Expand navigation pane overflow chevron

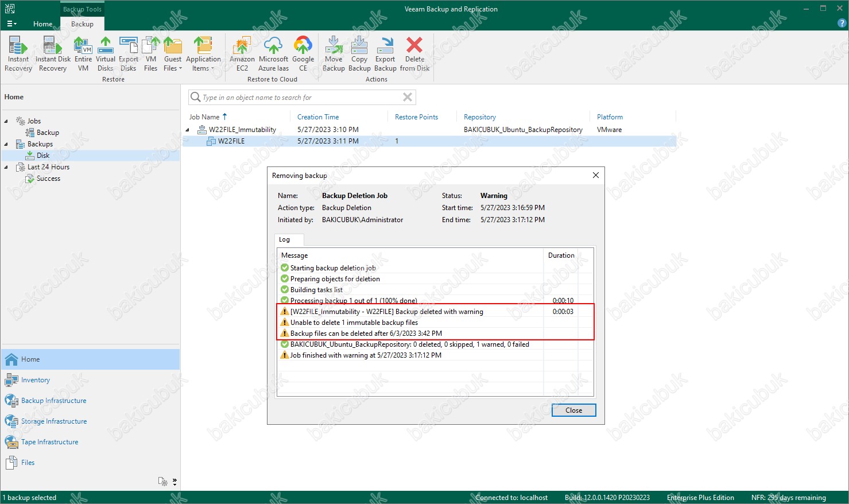(175, 482)
